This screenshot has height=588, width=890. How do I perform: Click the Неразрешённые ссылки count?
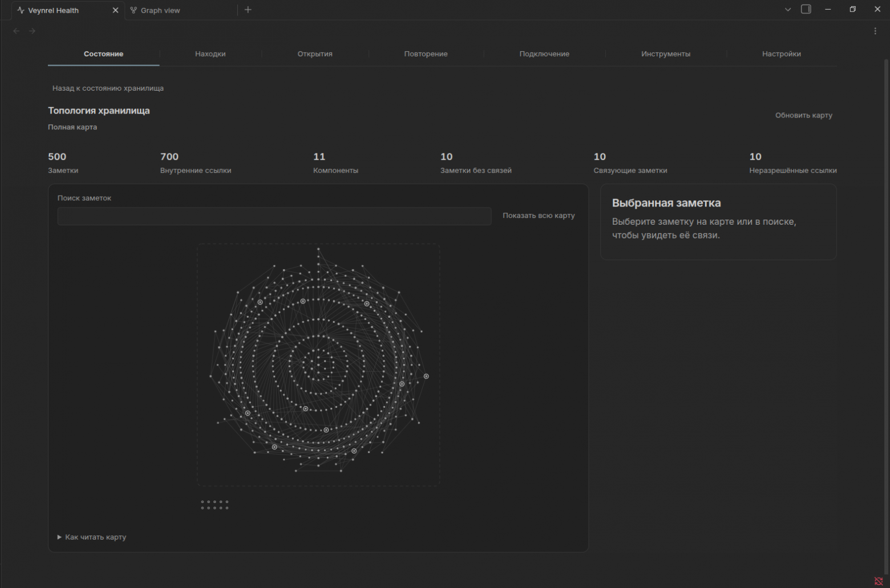click(793, 163)
